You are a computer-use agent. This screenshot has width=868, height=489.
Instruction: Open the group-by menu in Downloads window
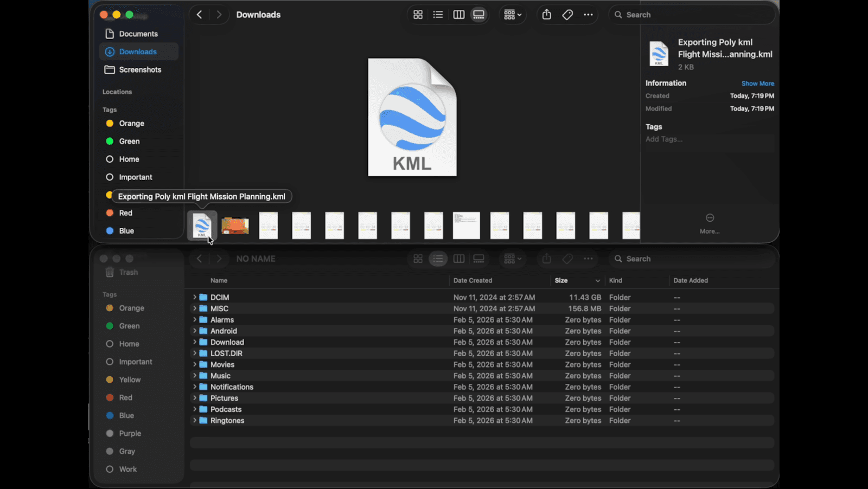(x=513, y=15)
